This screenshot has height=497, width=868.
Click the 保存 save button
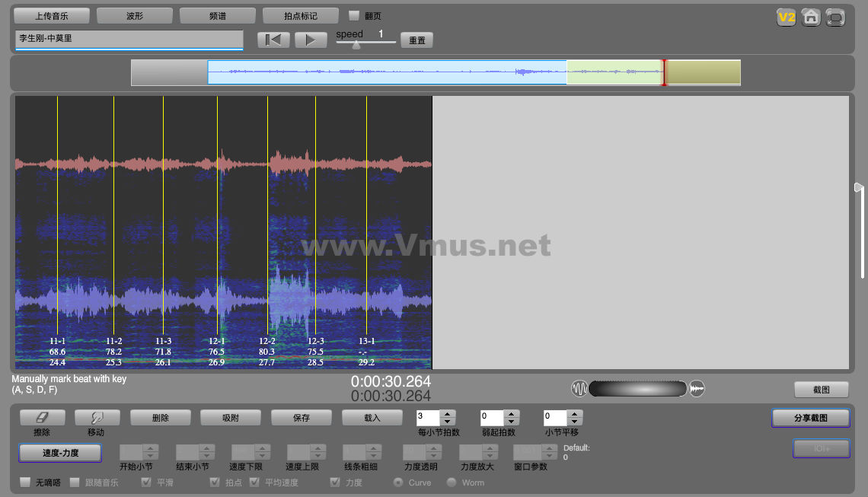[x=302, y=418]
